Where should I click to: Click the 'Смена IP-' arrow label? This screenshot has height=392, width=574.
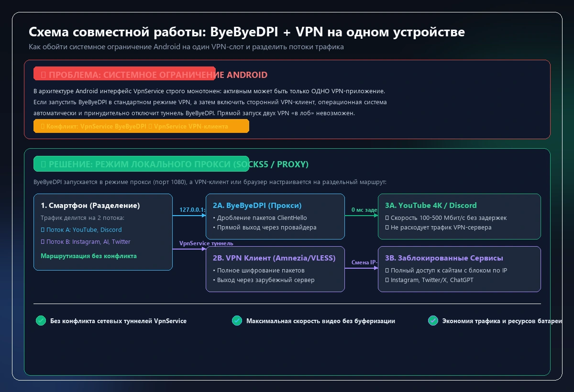click(364, 262)
